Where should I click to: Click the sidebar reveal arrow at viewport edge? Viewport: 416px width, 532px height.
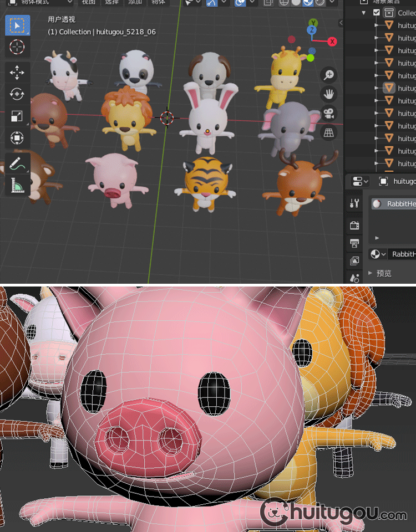341,23
